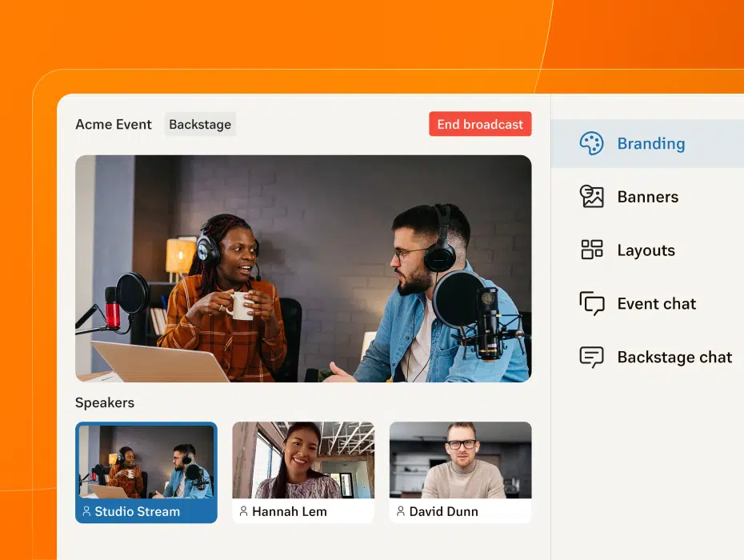Open the Banners menu label
Viewport: 744px width, 560px height.
[647, 197]
